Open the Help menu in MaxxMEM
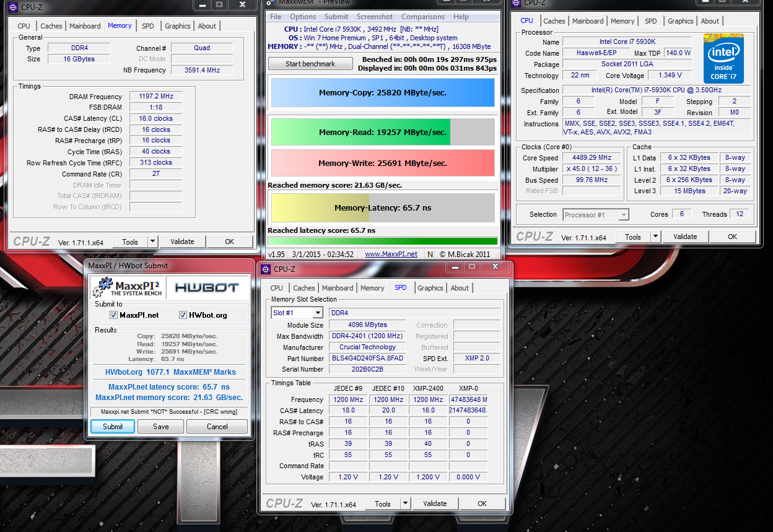Image resolution: width=773 pixels, height=532 pixels. (461, 17)
